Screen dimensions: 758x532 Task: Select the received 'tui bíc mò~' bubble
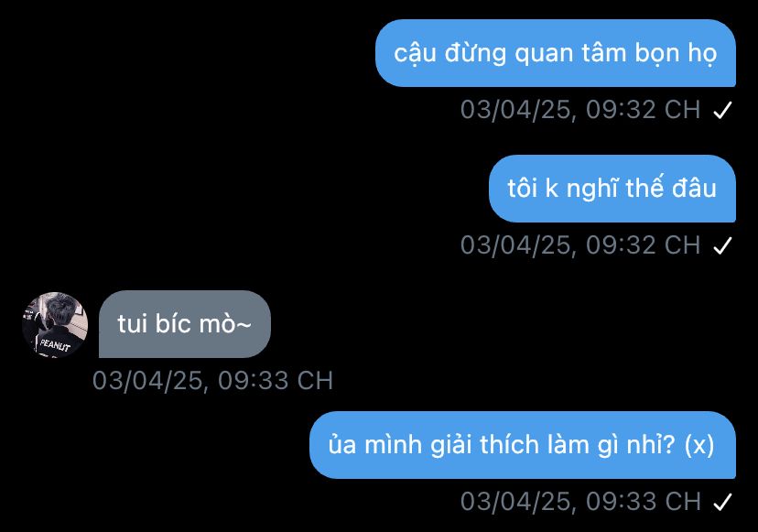click(x=185, y=324)
